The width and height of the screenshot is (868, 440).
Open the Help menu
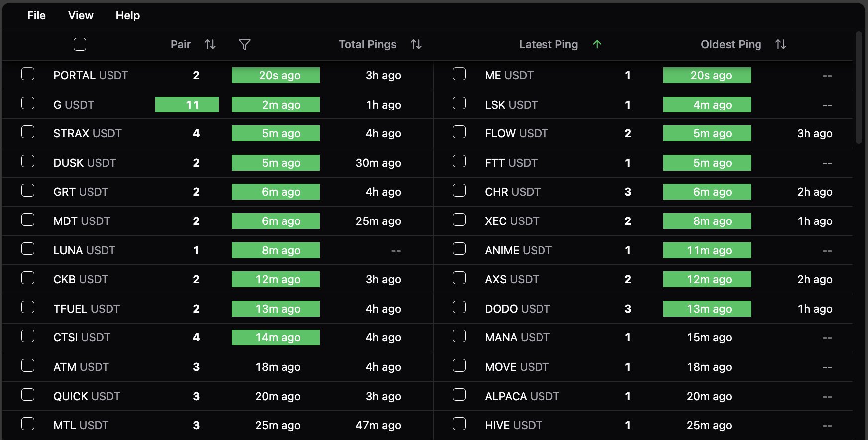click(128, 16)
